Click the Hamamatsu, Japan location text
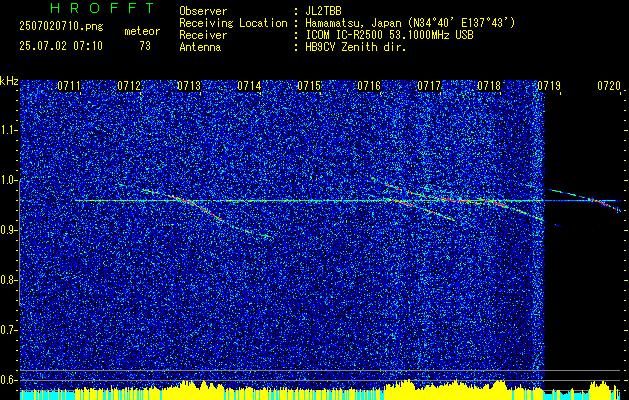The width and height of the screenshot is (629, 400). point(410,23)
